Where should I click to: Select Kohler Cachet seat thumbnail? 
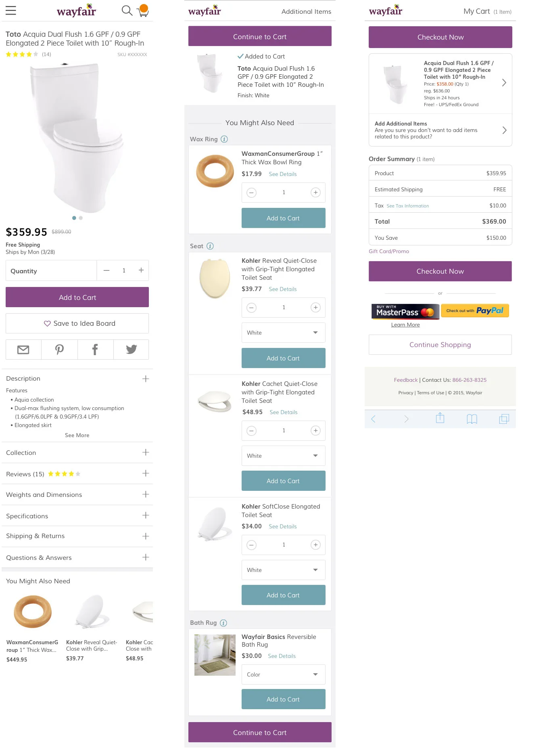tap(215, 401)
